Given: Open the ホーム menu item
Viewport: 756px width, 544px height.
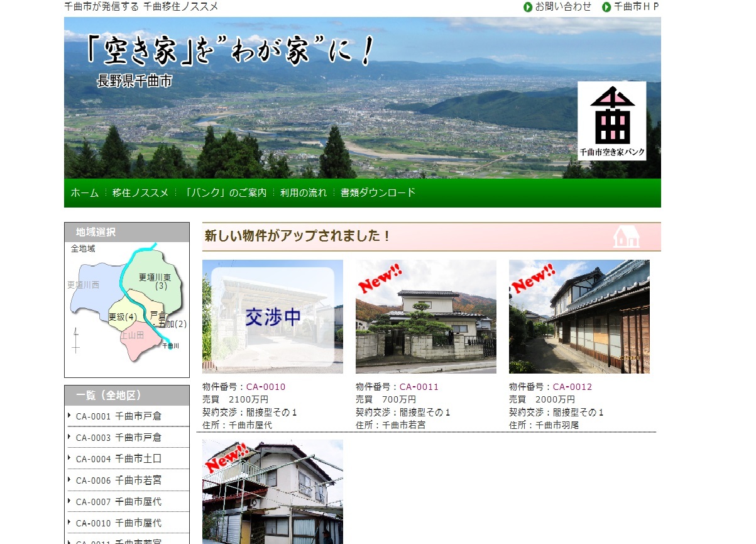Looking at the screenshot, I should pyautogui.click(x=84, y=193).
